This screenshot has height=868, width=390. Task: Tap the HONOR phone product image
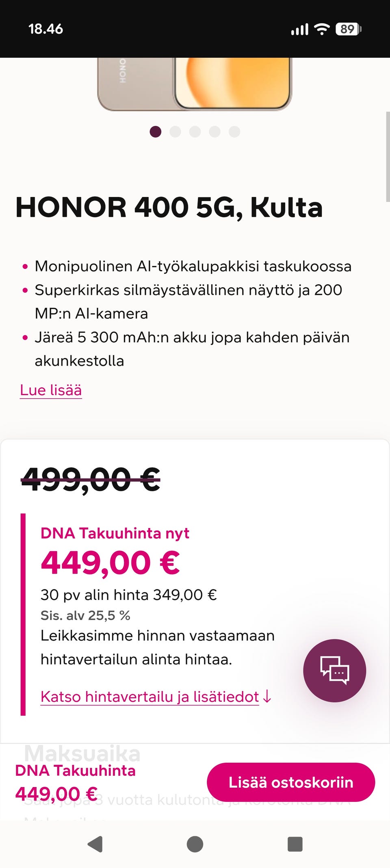click(x=195, y=84)
